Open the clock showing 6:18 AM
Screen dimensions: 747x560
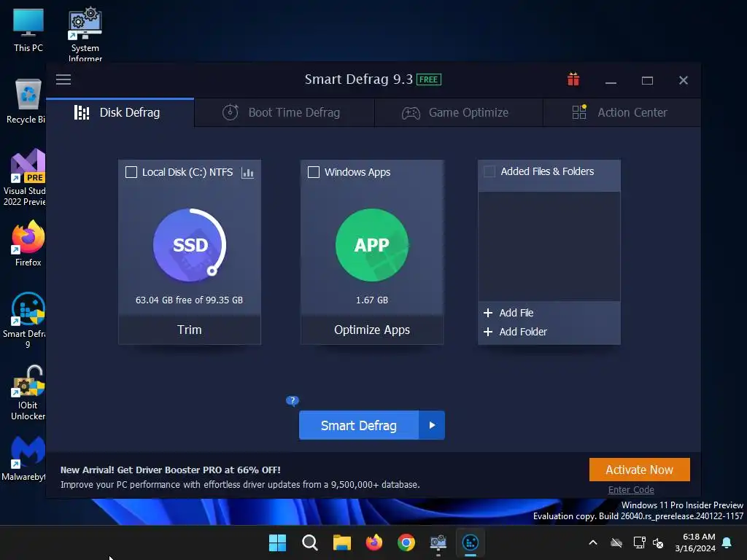coord(695,542)
